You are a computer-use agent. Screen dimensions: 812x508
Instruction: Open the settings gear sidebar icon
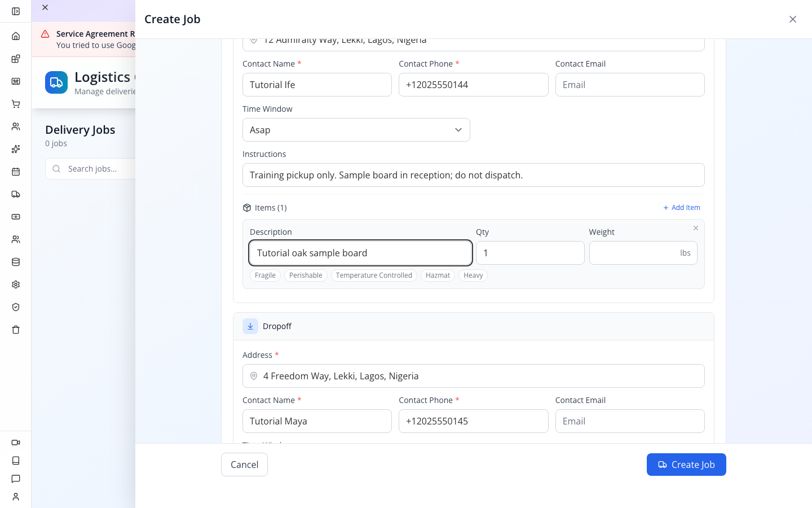(x=16, y=284)
